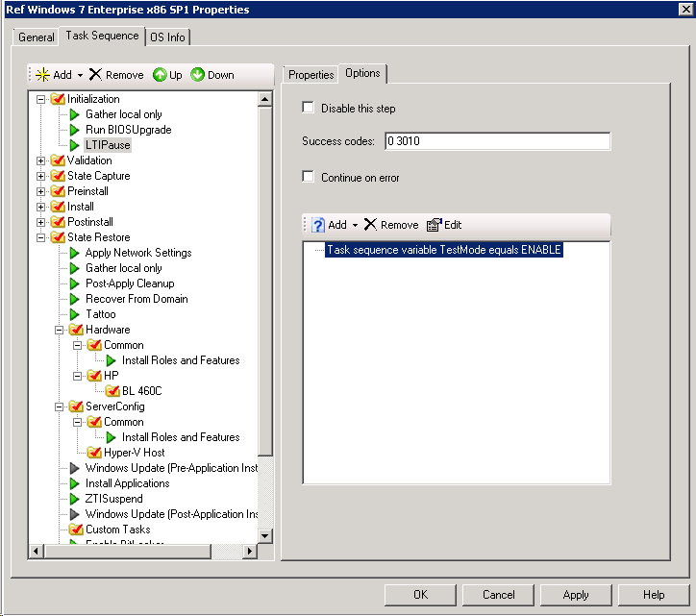This screenshot has height=616, width=696.
Task: Select the ZTISuspend task step
Action: (x=113, y=499)
